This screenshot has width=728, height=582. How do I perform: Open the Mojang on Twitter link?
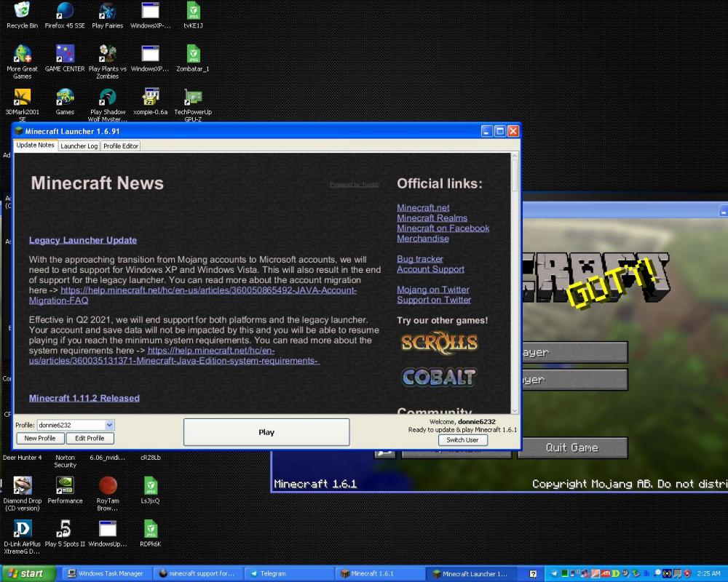(432, 289)
